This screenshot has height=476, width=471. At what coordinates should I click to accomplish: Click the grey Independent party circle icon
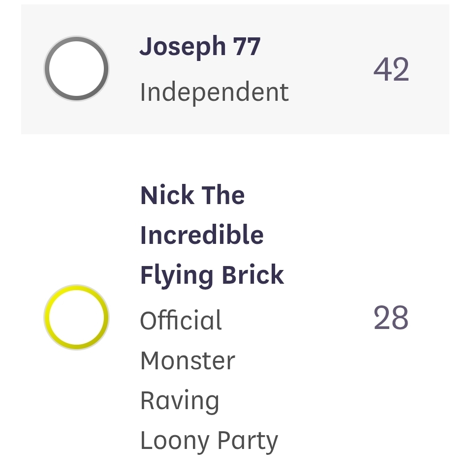click(77, 69)
